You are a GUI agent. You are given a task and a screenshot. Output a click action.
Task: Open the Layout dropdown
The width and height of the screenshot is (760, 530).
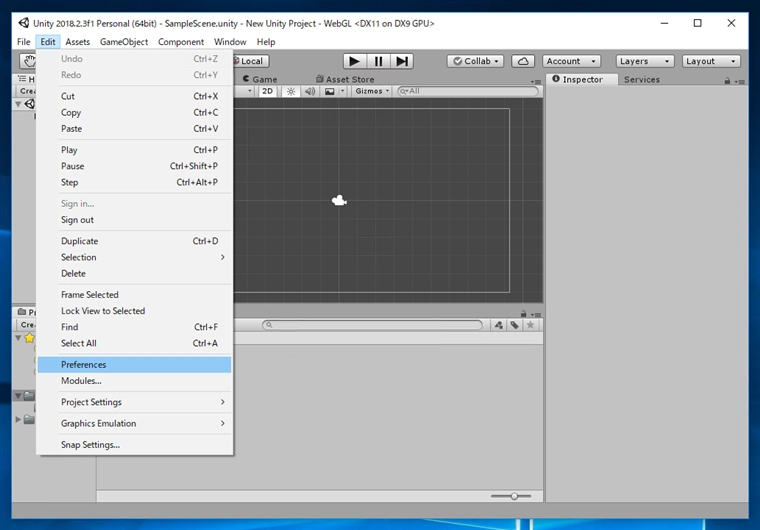711,61
